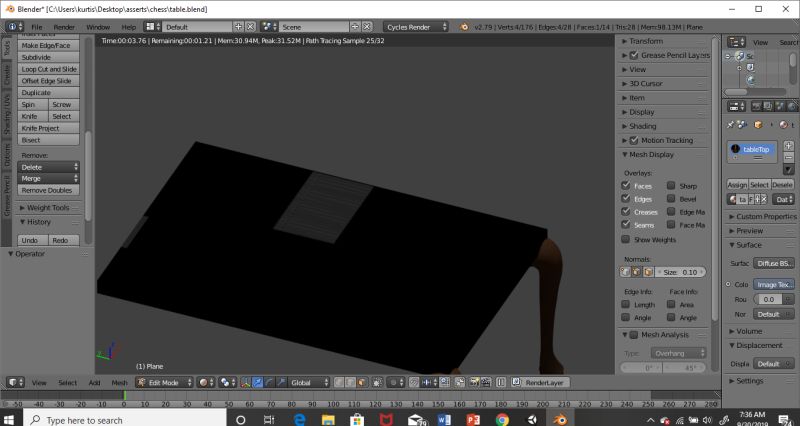Open viewport shading mode selector
This screenshot has height=426, width=800.
pos(206,382)
